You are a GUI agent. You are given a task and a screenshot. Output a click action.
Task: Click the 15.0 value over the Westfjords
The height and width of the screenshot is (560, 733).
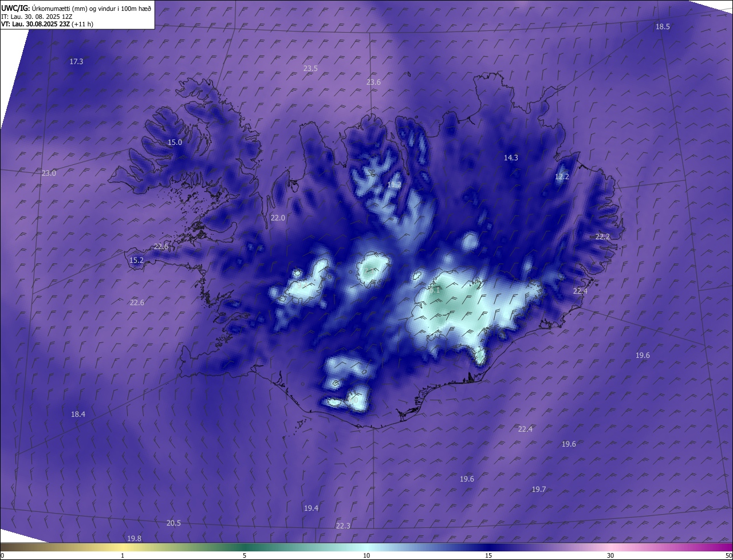pyautogui.click(x=175, y=143)
